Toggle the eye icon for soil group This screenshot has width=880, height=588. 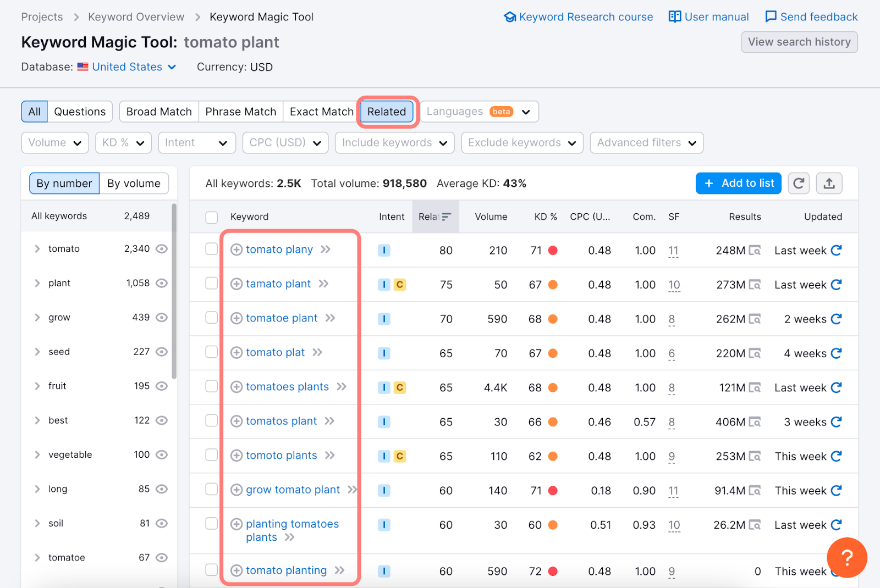point(161,523)
